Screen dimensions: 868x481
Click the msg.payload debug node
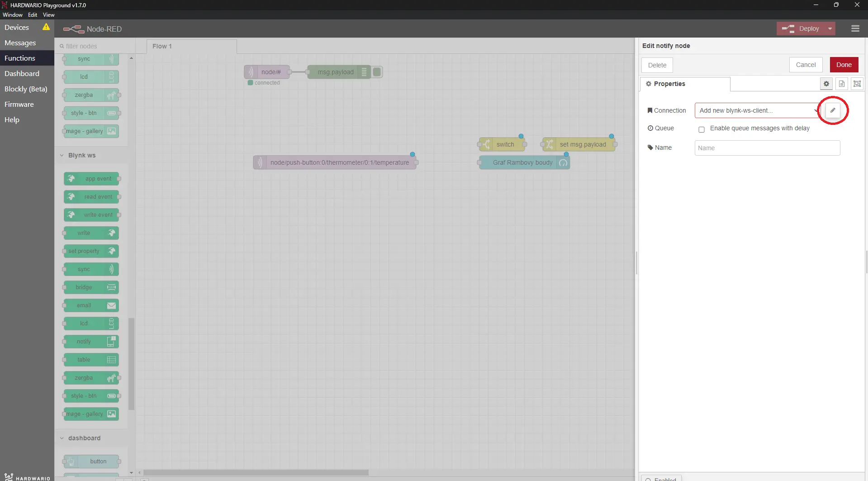tap(339, 72)
